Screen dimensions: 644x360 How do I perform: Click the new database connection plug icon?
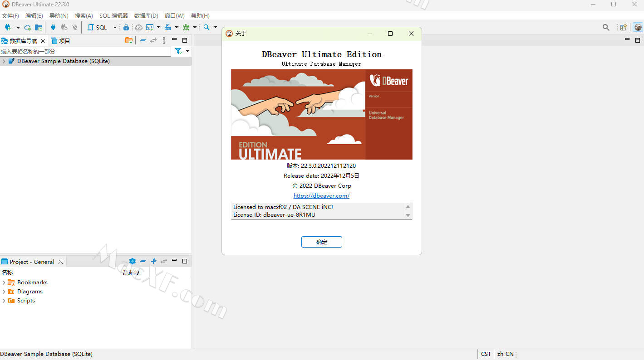point(8,27)
